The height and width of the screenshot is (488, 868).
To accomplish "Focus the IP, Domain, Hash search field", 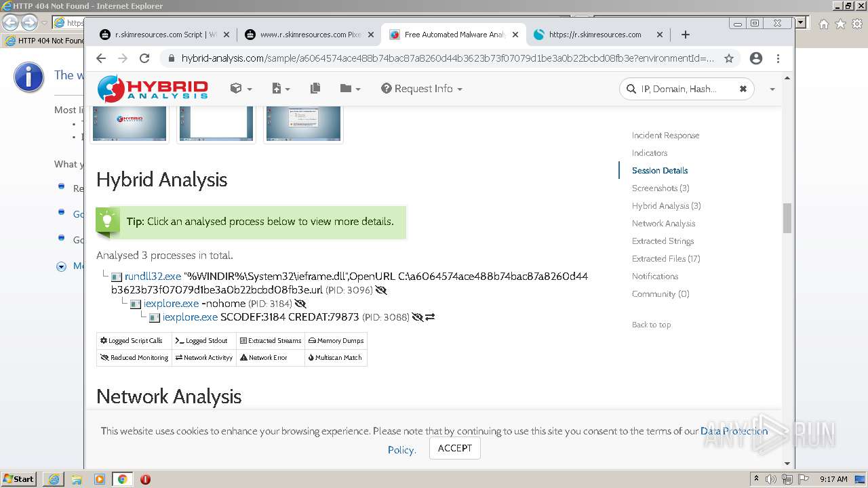I will [686, 89].
